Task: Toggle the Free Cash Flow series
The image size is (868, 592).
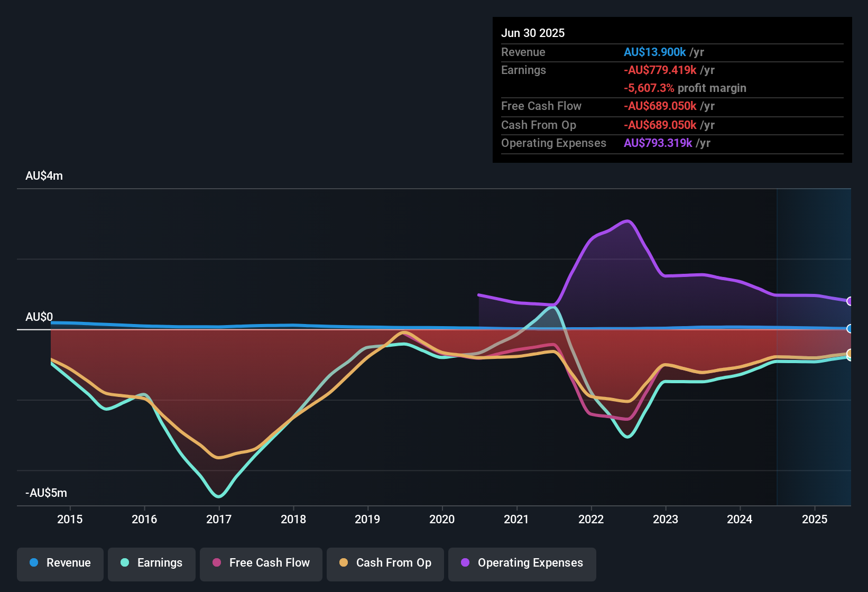Action: point(261,563)
